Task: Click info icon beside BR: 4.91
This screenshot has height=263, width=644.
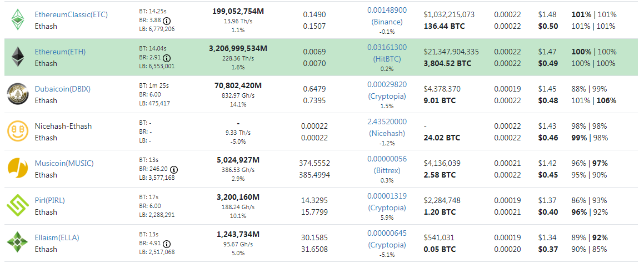Action: click(166, 244)
